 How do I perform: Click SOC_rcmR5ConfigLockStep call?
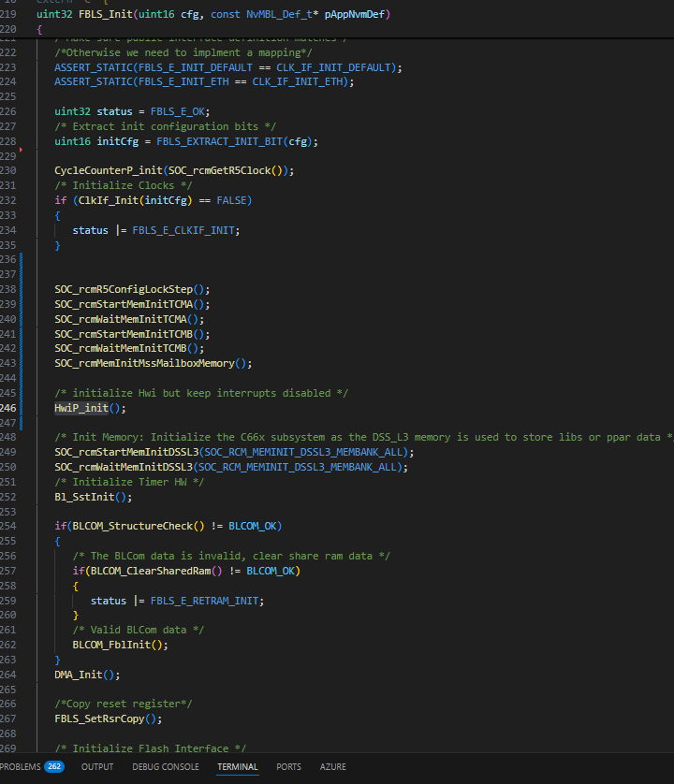click(123, 289)
